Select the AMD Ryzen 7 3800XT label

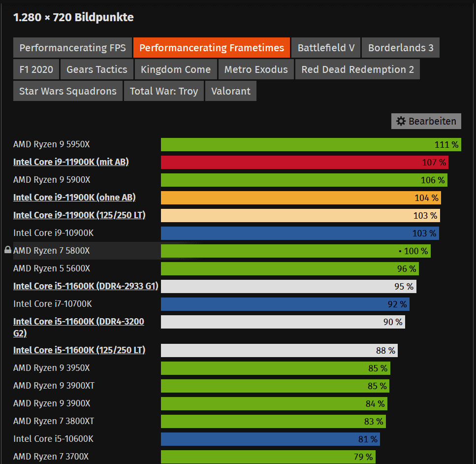[x=54, y=421]
